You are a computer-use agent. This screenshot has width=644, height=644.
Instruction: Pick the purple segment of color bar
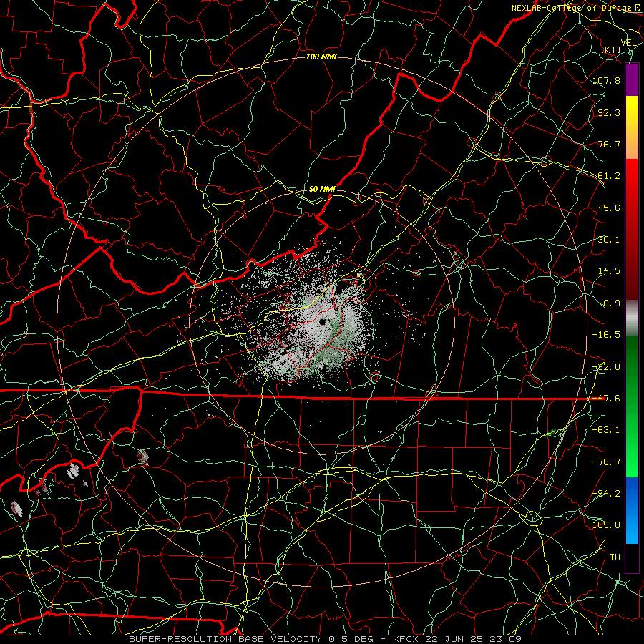point(632,79)
